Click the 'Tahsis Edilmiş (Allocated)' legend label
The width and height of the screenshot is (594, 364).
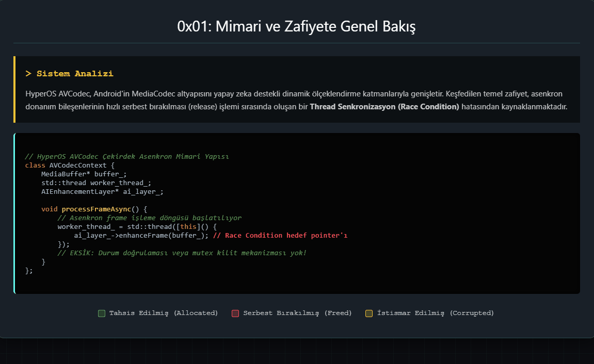(164, 313)
